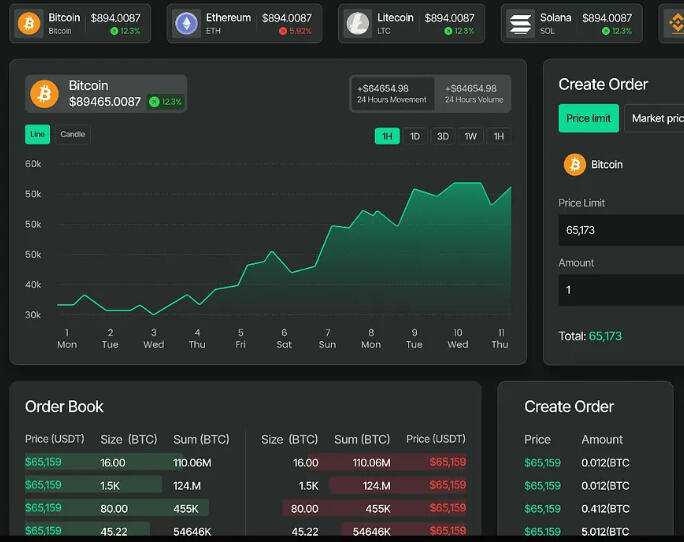
Task: Click the Solana logo in top ticker
Action: click(520, 23)
